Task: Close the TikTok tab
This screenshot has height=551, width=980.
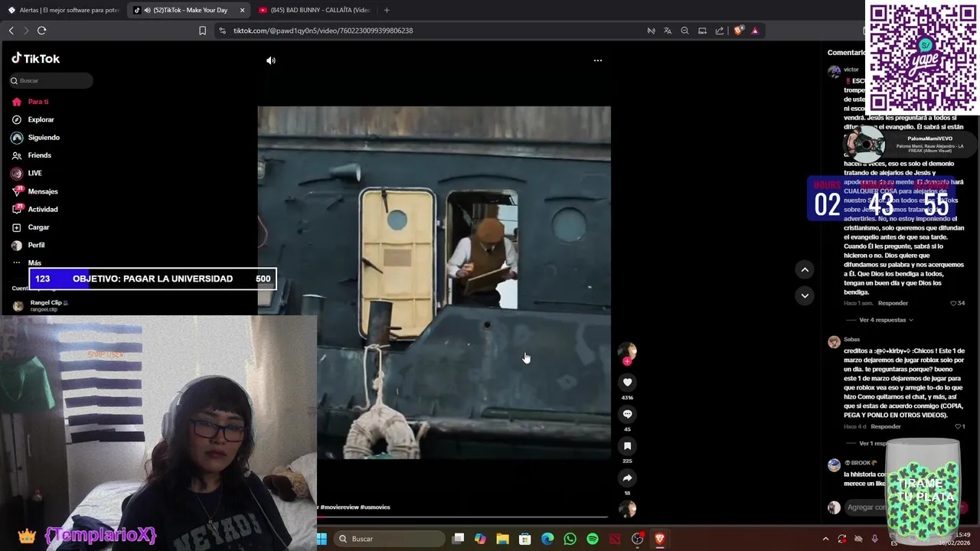Action: (x=243, y=10)
